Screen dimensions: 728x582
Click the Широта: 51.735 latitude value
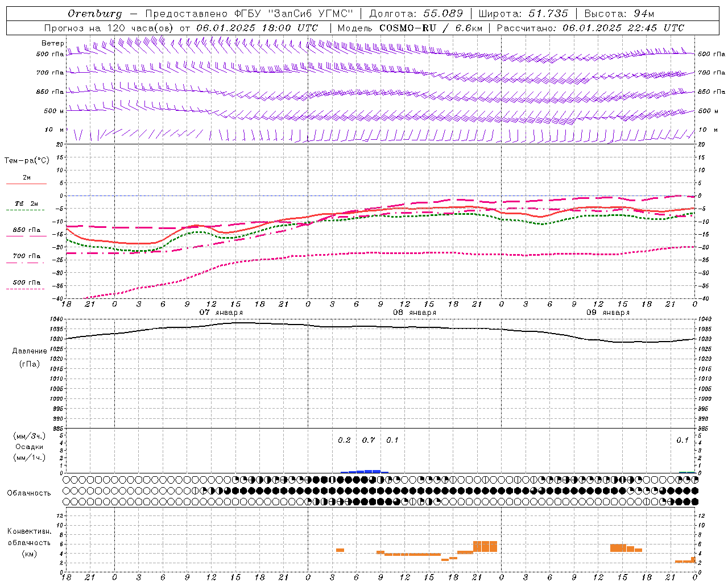(523, 14)
